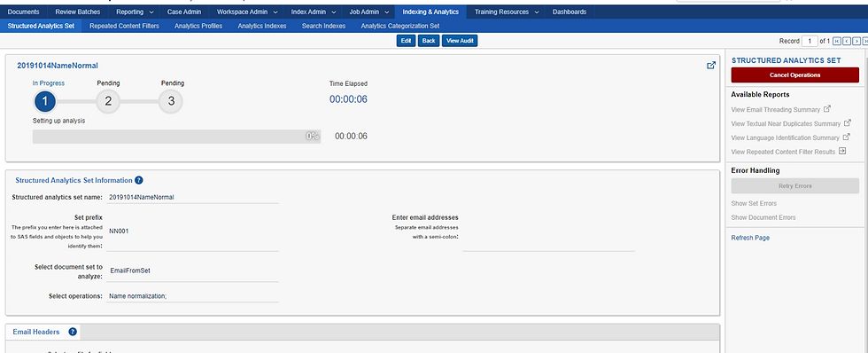Viewport: 868px width, 353px height.
Task: Switch to Repeated Content Filters subtab
Action: coord(124,26)
